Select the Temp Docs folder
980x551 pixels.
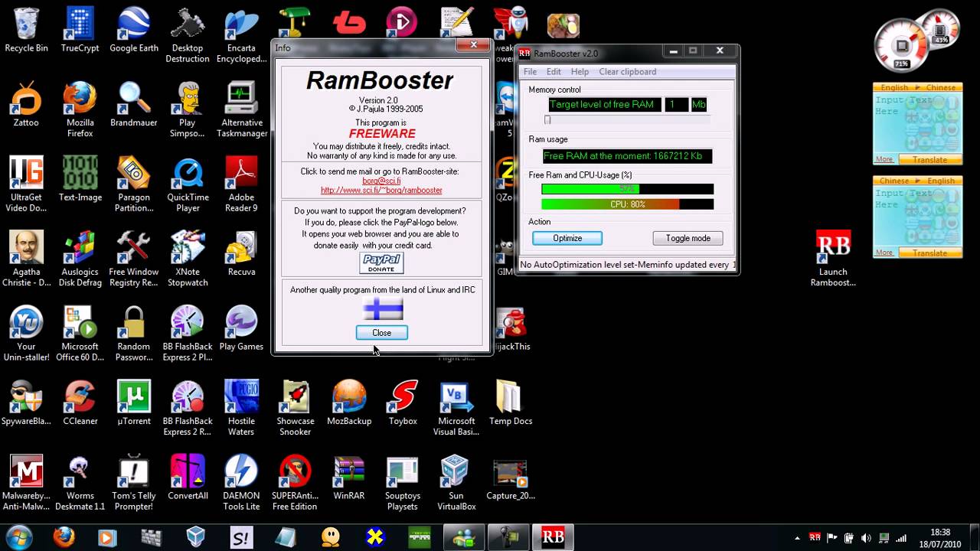(x=510, y=403)
